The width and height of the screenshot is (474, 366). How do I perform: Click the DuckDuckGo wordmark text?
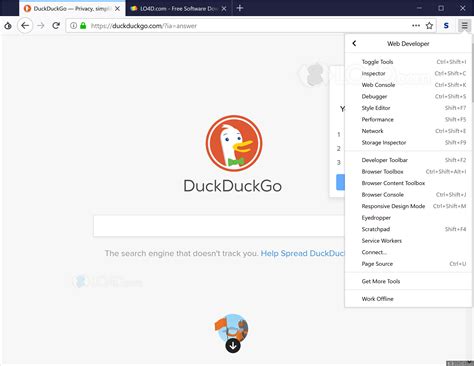[x=233, y=186]
